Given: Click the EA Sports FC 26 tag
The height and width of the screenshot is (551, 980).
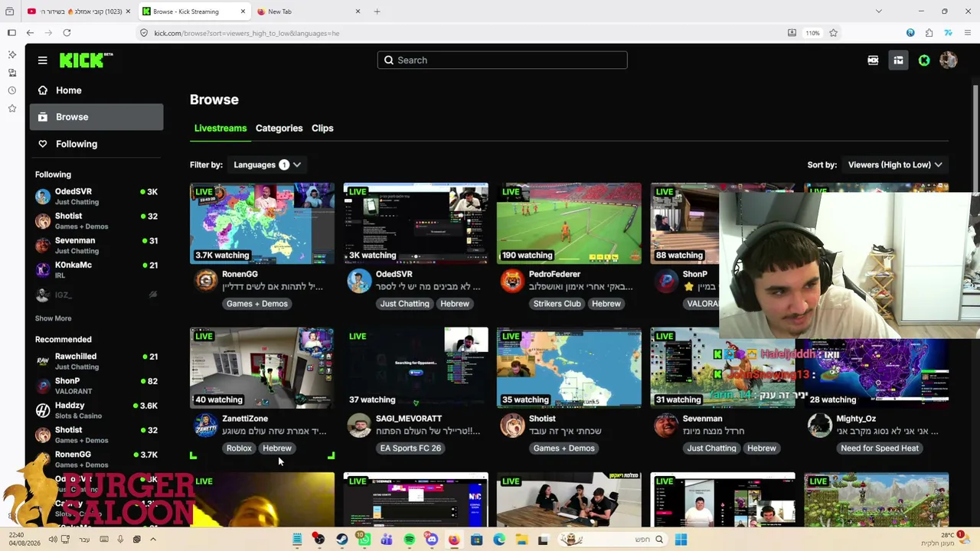Looking at the screenshot, I should pyautogui.click(x=410, y=448).
